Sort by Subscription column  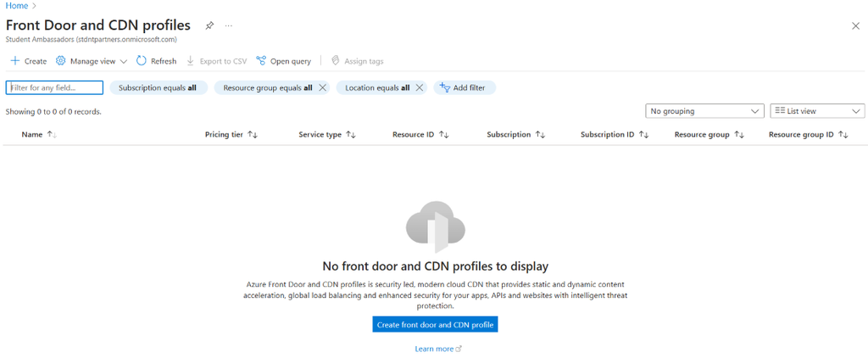(516, 135)
